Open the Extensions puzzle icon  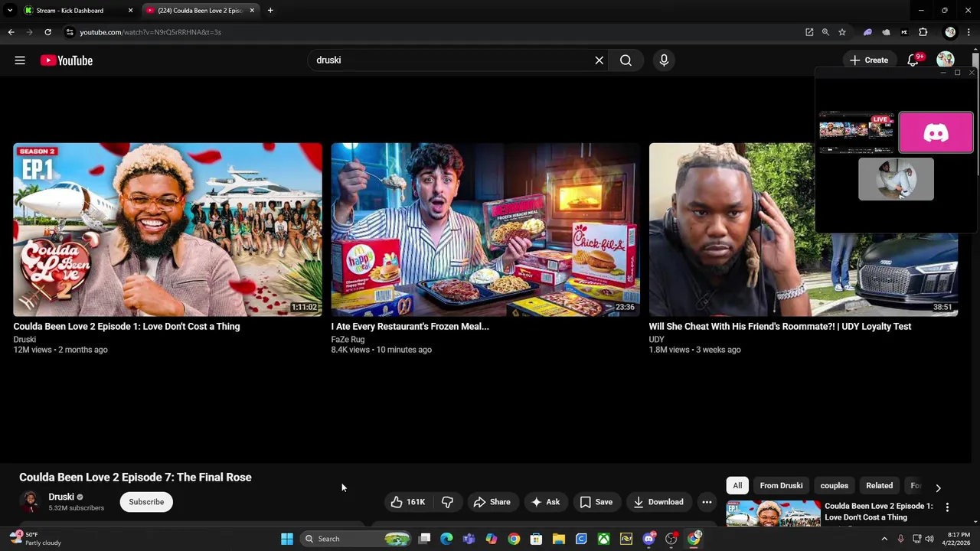tap(923, 32)
